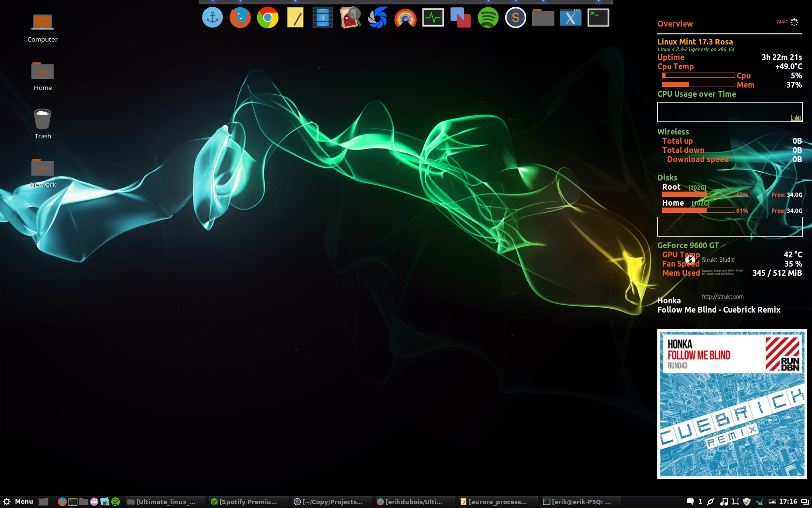Click the window list icon after the clock
Screen dimensions: 812x508
click(805, 502)
